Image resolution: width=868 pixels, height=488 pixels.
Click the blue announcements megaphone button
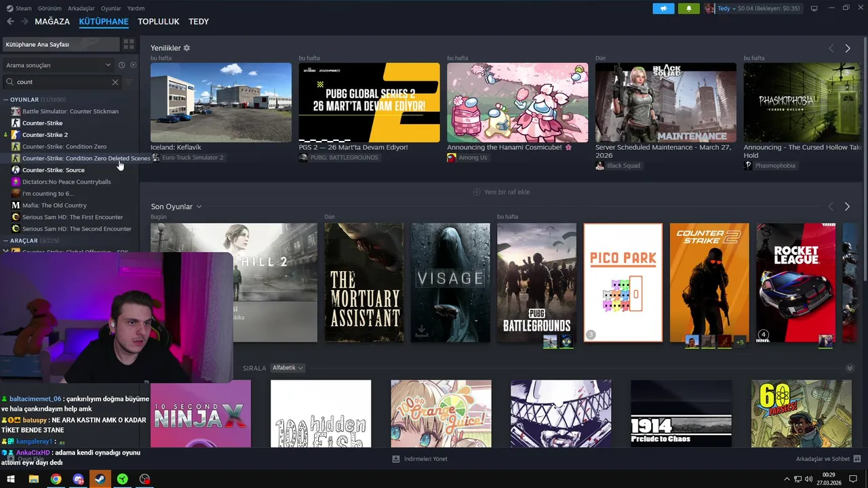663,8
